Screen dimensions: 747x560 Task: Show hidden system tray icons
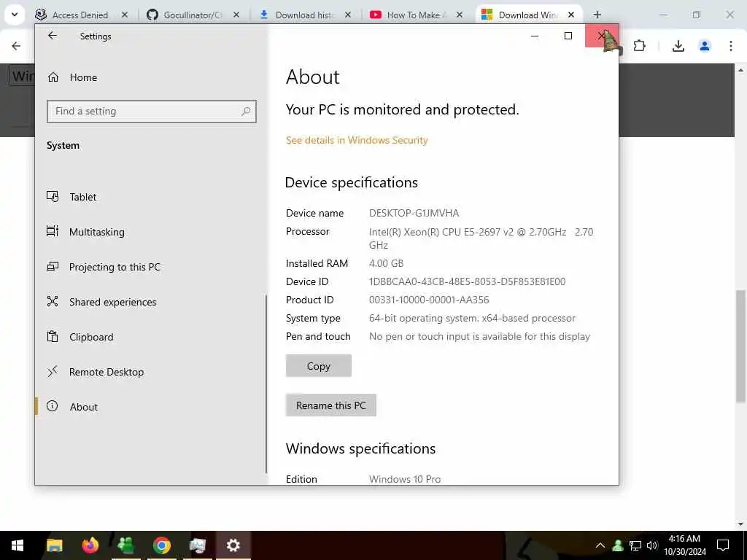pos(600,545)
